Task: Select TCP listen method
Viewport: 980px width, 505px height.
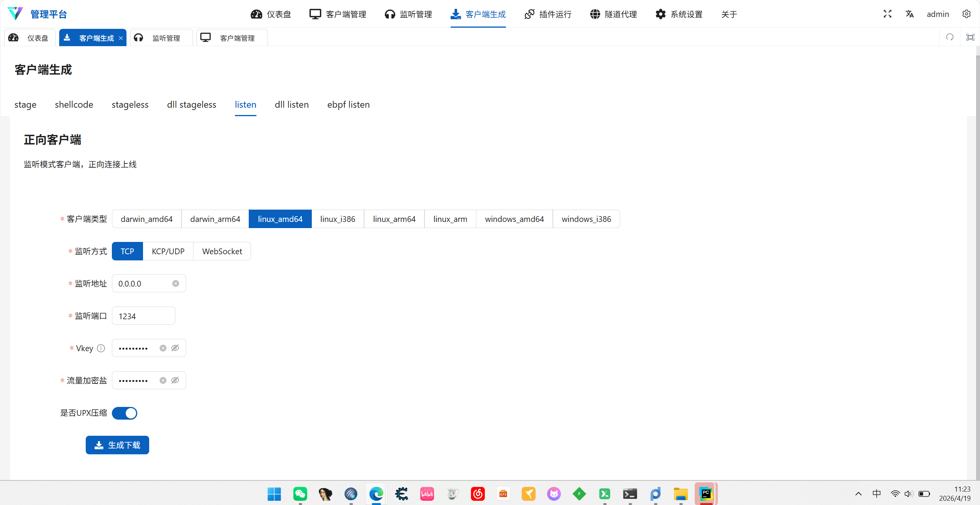Action: pyautogui.click(x=127, y=251)
